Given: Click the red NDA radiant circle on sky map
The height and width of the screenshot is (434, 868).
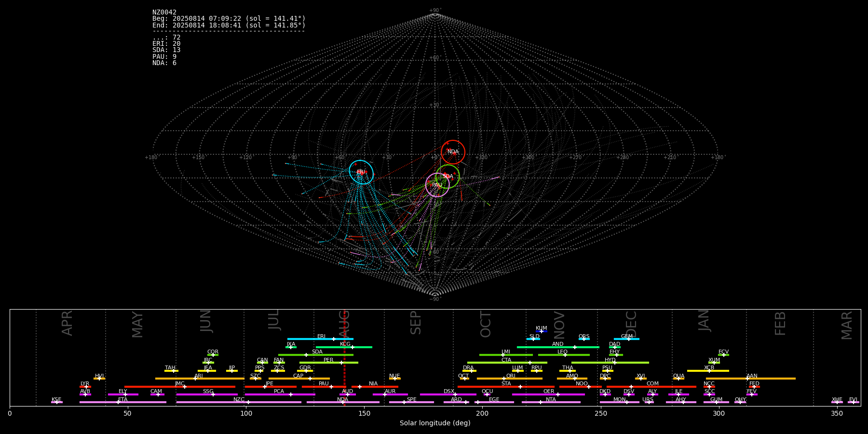Looking at the screenshot, I should (453, 152).
